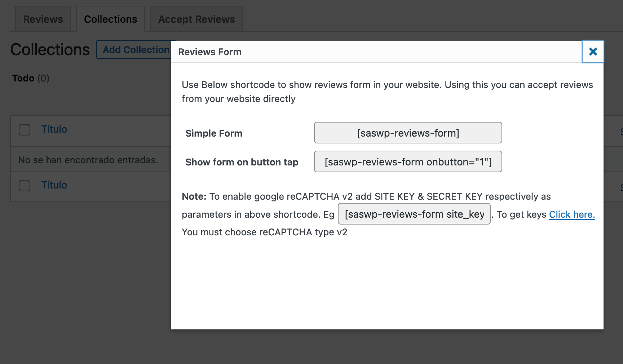Tick the header select-all checkbox beside Título
This screenshot has width=623, height=364.
(25, 130)
